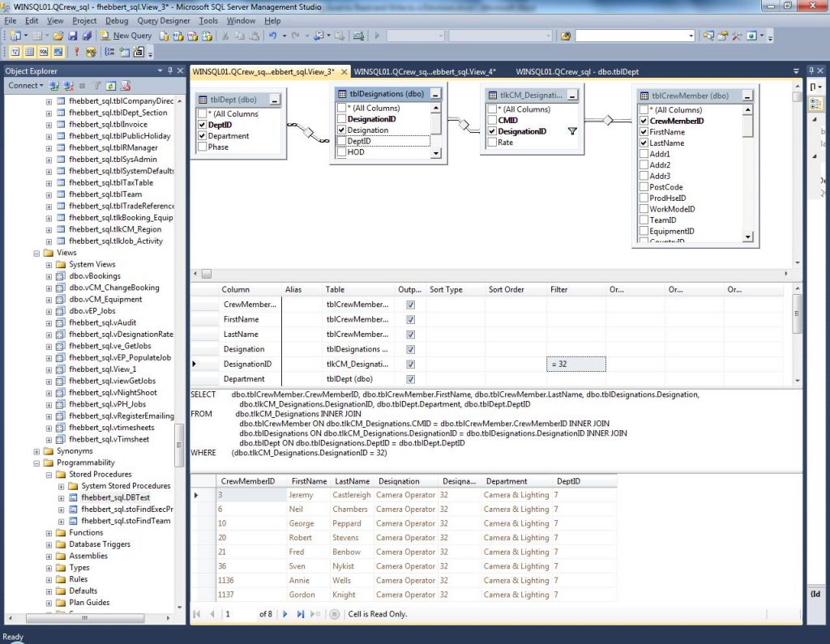The image size is (830, 644).
Task: Refresh the Object Explorer tree
Action: (111, 85)
